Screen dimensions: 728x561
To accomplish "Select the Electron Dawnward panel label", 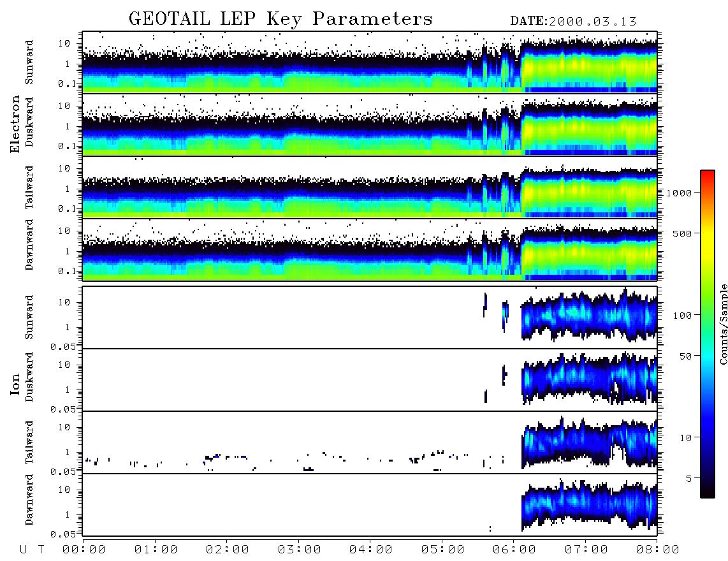I will click(29, 245).
